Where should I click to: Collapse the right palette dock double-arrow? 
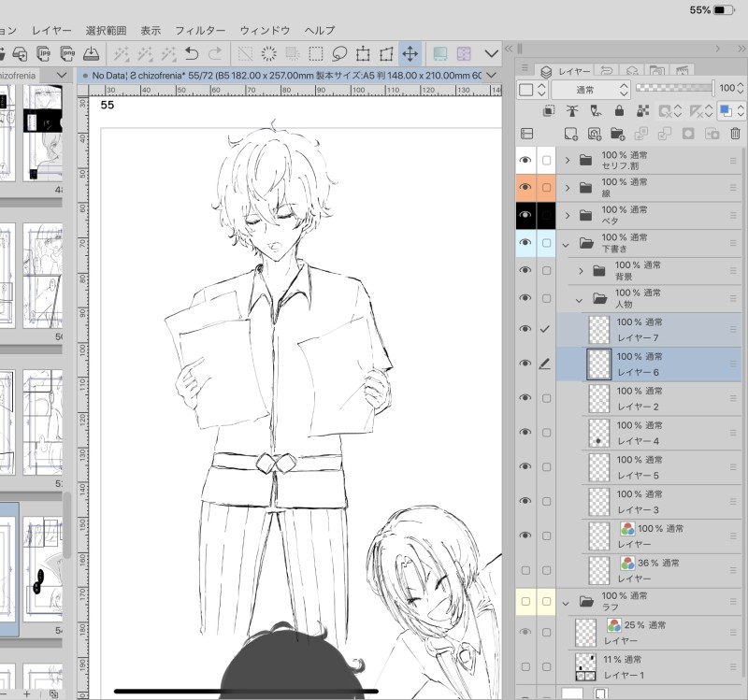pos(741,49)
